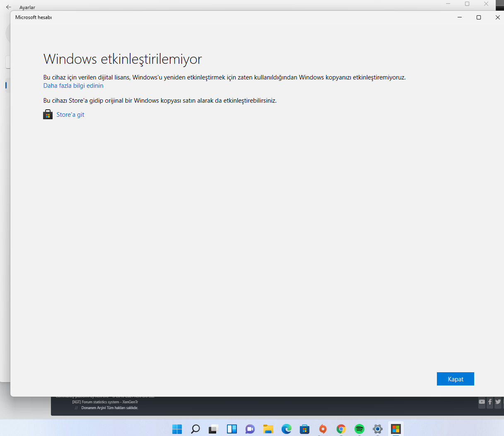504x436 pixels.
Task: Click the Store bag icon beside Store'a git
Action: (x=48, y=115)
